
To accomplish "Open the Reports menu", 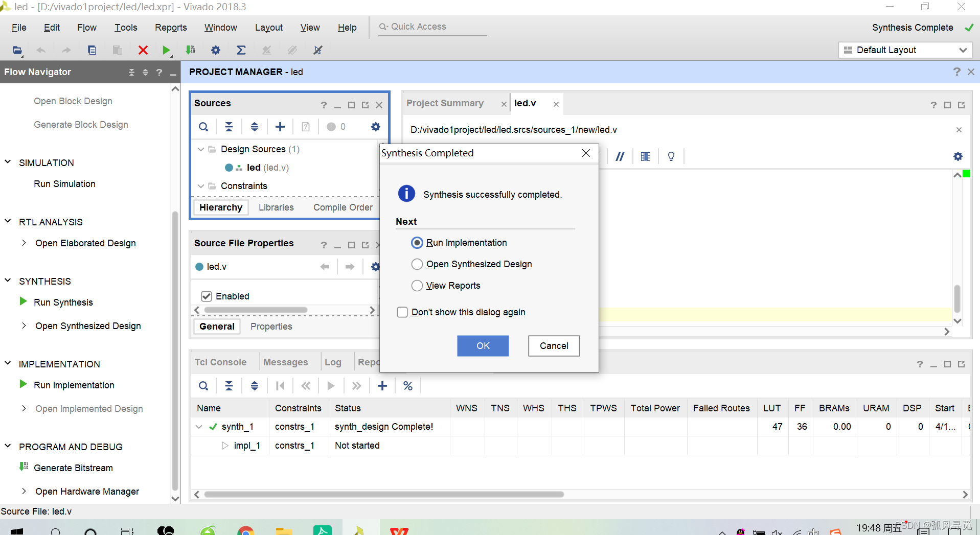I will (171, 28).
